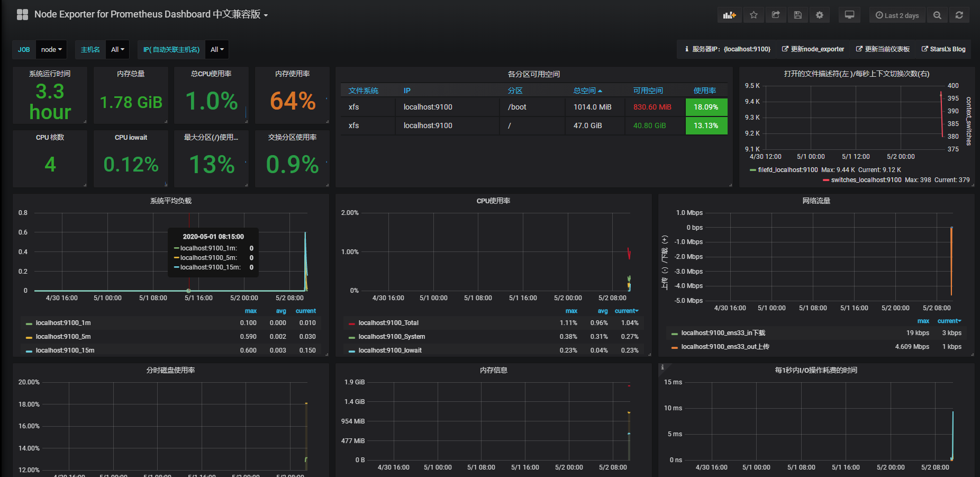Sort table by 可用空间 column
Screen dimensions: 980x477
tap(648, 91)
